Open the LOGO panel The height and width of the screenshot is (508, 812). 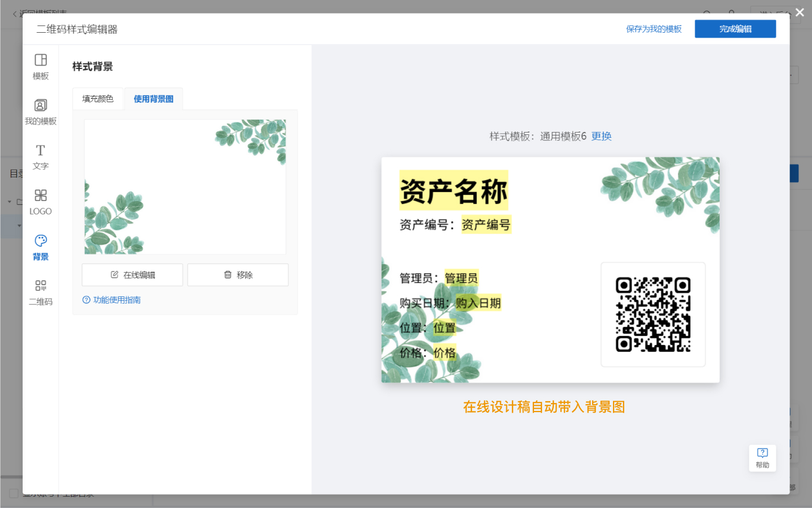click(41, 203)
